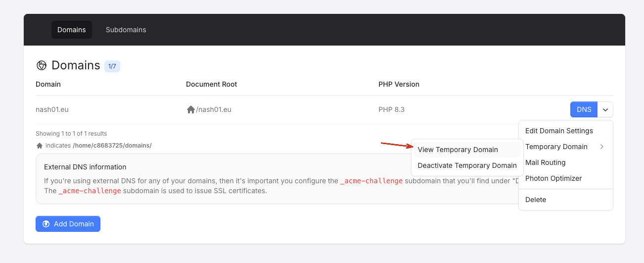Image resolution: width=644 pixels, height=263 pixels.
Task: Open the Temporary Domain menu entry
Action: (556, 147)
